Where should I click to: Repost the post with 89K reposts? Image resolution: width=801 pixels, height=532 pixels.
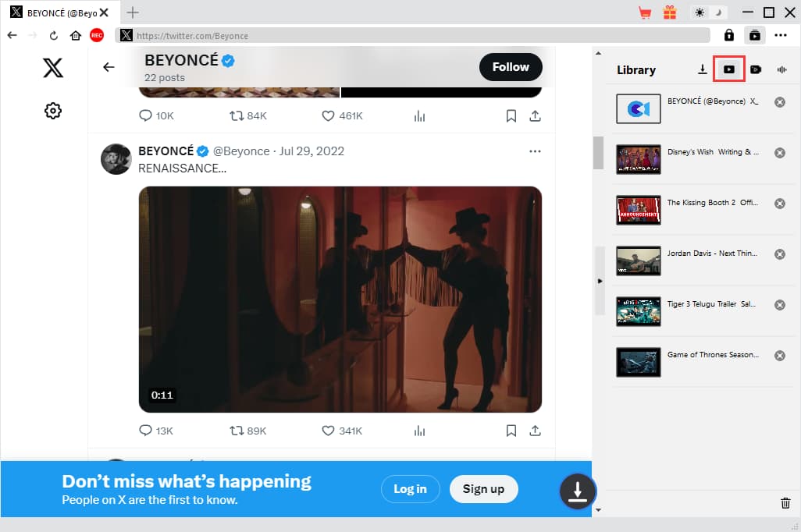click(x=237, y=431)
